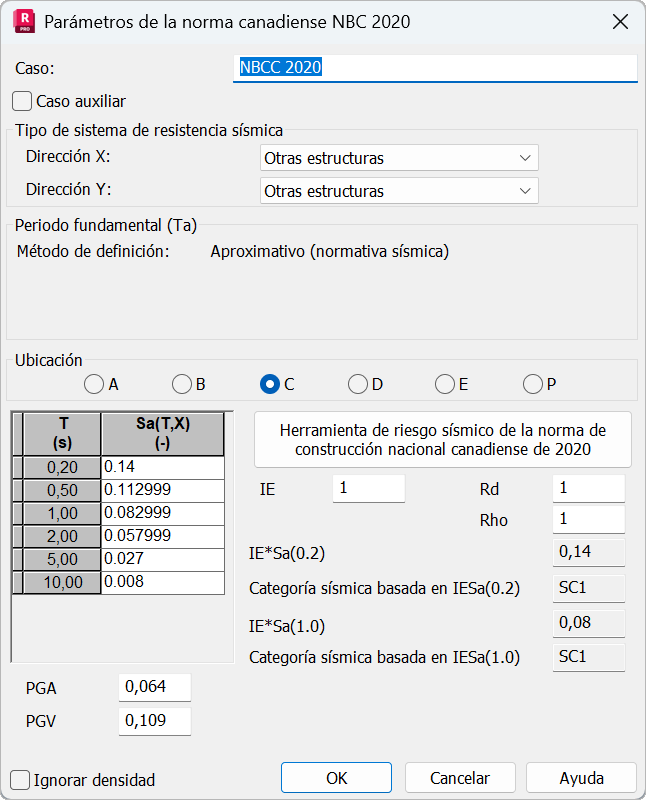This screenshot has height=800, width=646.
Task: Enable the Caso auxiliar checkbox
Action: [22, 101]
